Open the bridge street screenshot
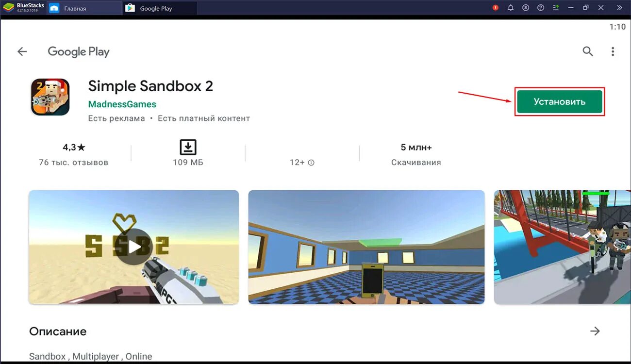This screenshot has width=631, height=364. (562, 247)
